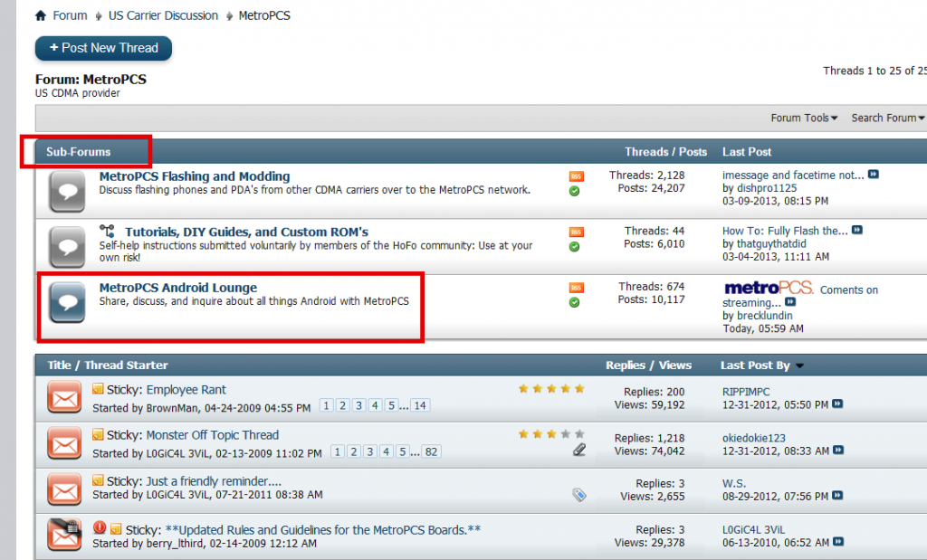This screenshot has height=560, width=927.
Task: Go to last post arrow next to How To: Fully Flash
Action: pos(857,230)
